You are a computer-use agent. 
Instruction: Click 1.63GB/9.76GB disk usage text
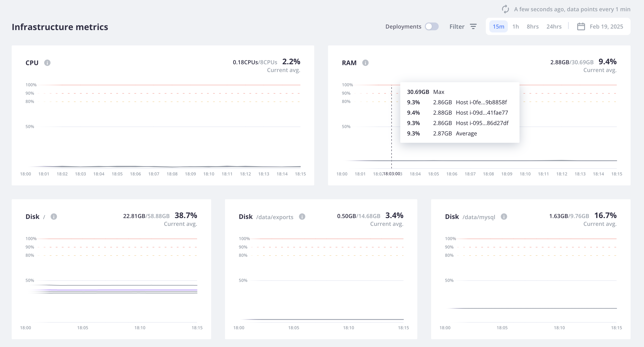(x=569, y=216)
